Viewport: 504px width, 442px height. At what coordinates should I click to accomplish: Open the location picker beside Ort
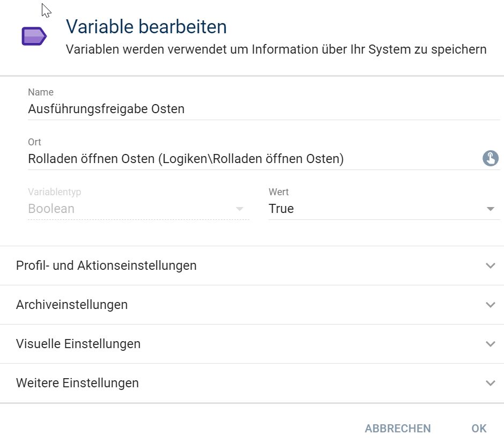(490, 158)
